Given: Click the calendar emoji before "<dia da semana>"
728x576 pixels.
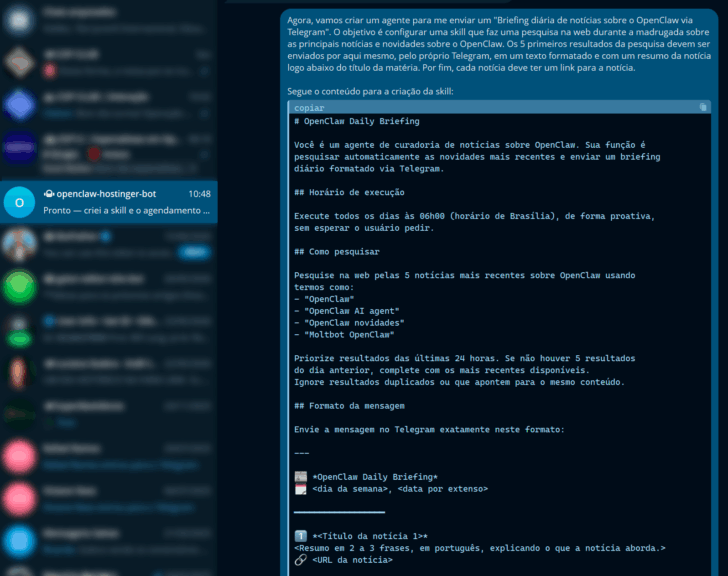Looking at the screenshot, I should [x=300, y=489].
